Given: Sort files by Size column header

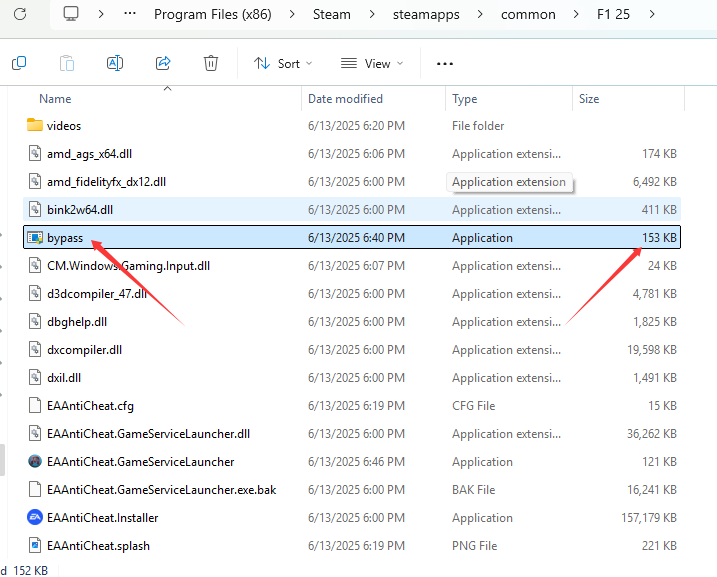Looking at the screenshot, I should click(589, 99).
